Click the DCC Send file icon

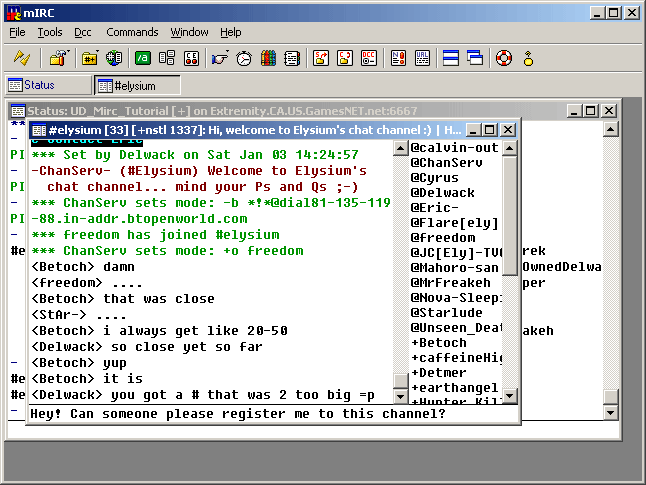point(321,58)
